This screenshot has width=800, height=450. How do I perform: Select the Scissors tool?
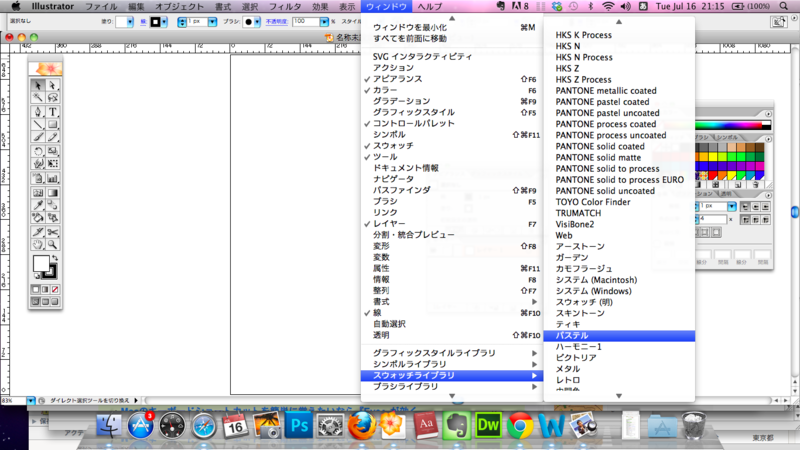(x=53, y=232)
